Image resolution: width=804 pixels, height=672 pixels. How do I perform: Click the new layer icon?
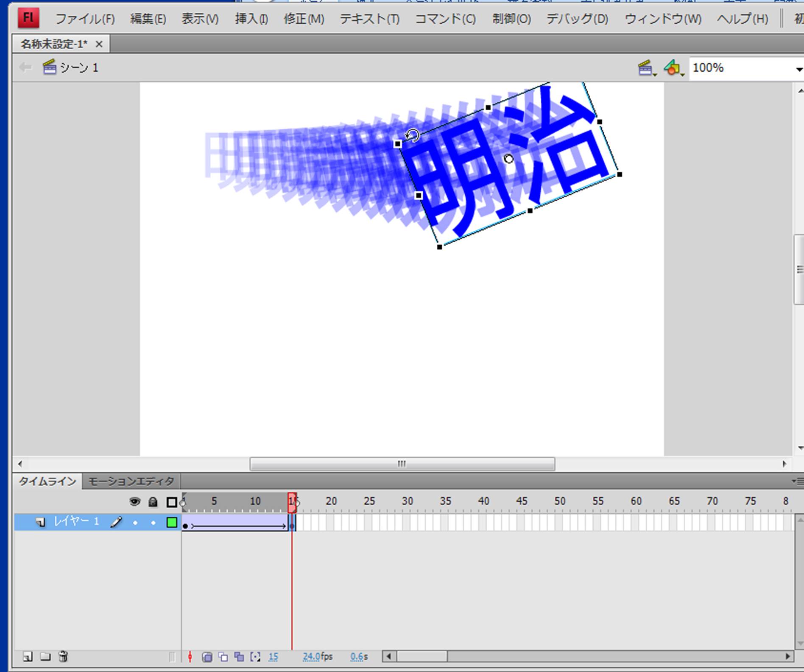tap(28, 657)
